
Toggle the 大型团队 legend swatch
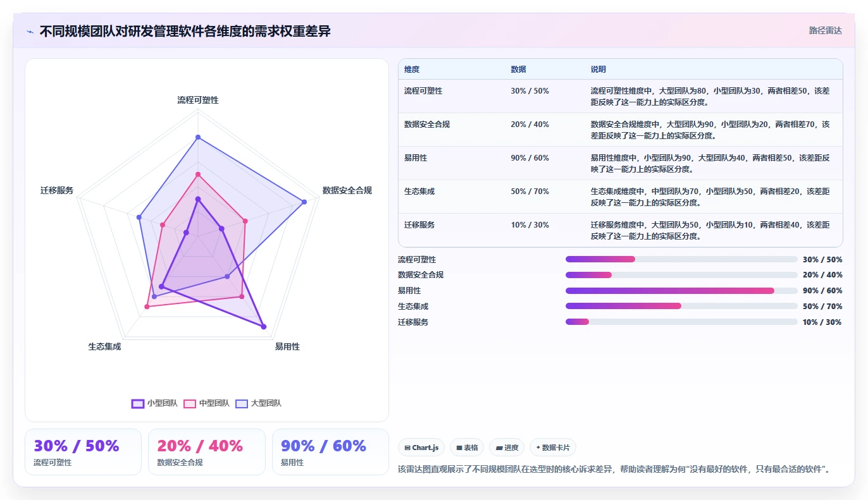242,403
